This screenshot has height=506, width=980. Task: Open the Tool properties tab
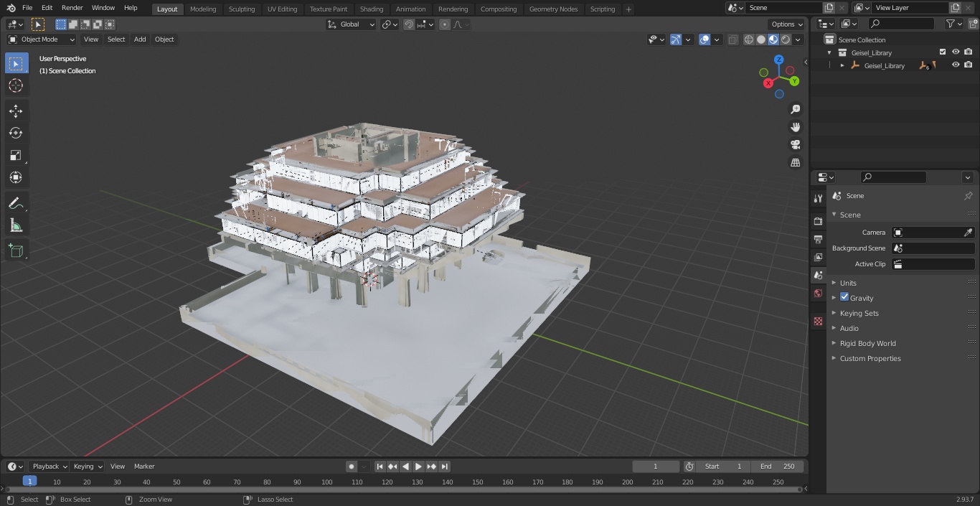pyautogui.click(x=818, y=198)
